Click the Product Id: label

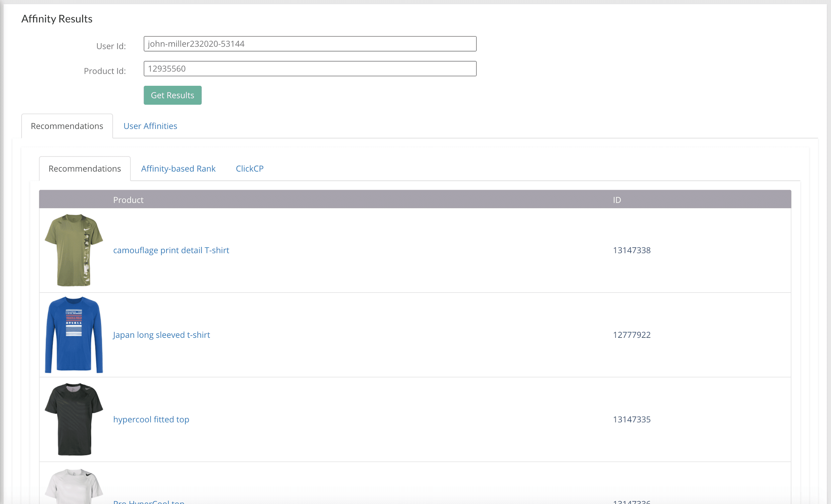pyautogui.click(x=105, y=71)
